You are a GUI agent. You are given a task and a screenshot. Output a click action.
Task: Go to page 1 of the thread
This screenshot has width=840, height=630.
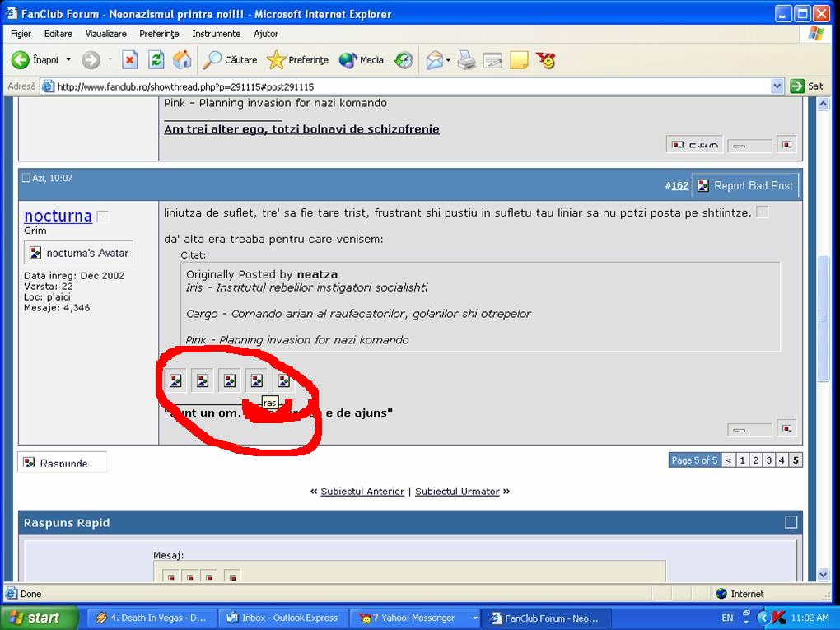point(743,460)
